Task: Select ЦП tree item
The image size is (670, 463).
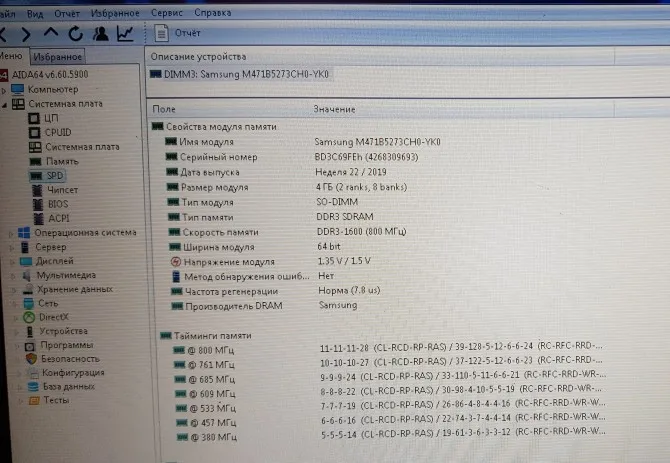Action: point(44,118)
